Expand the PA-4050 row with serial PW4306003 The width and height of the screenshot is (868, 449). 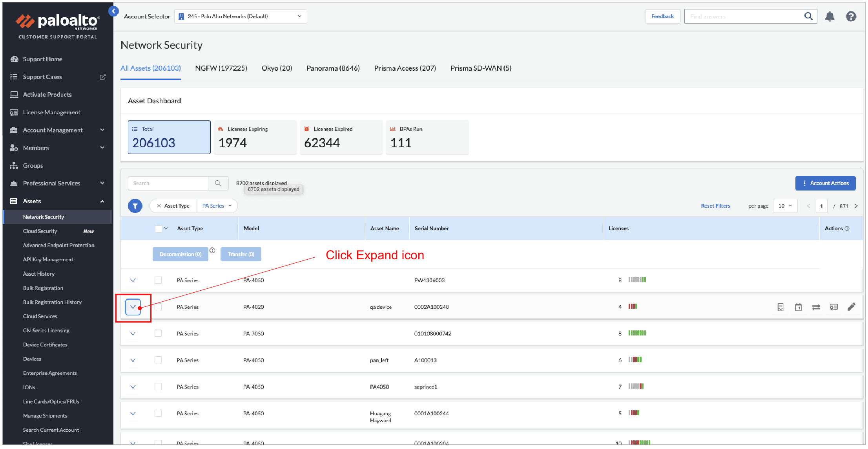(x=134, y=279)
